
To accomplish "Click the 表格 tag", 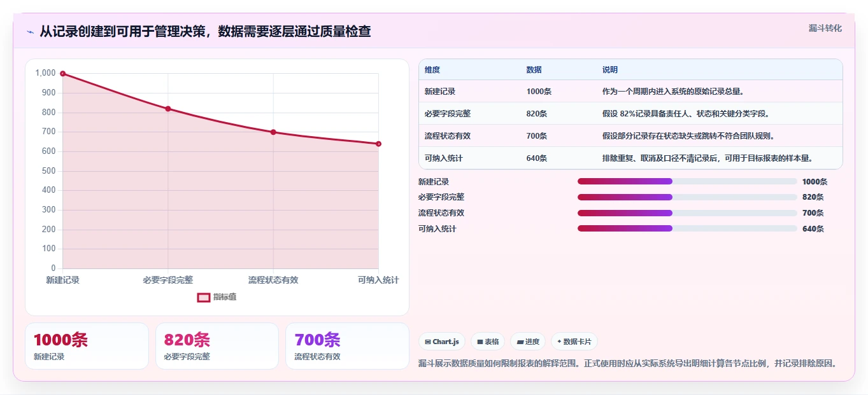I will click(488, 342).
